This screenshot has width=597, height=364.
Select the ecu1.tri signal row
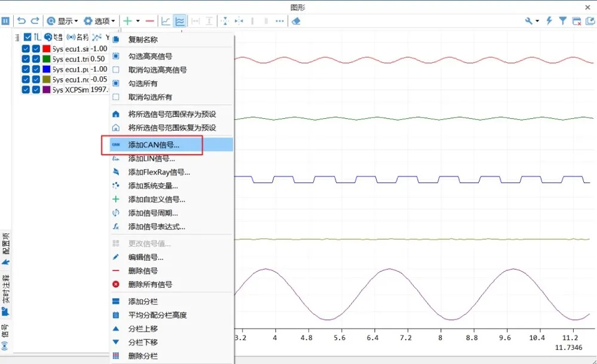[64, 59]
